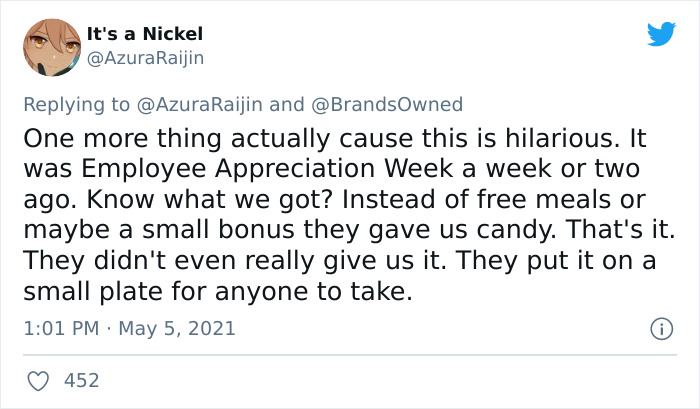Open the @BrandsOwned mention link
The width and height of the screenshot is (700, 409).
coord(387,104)
